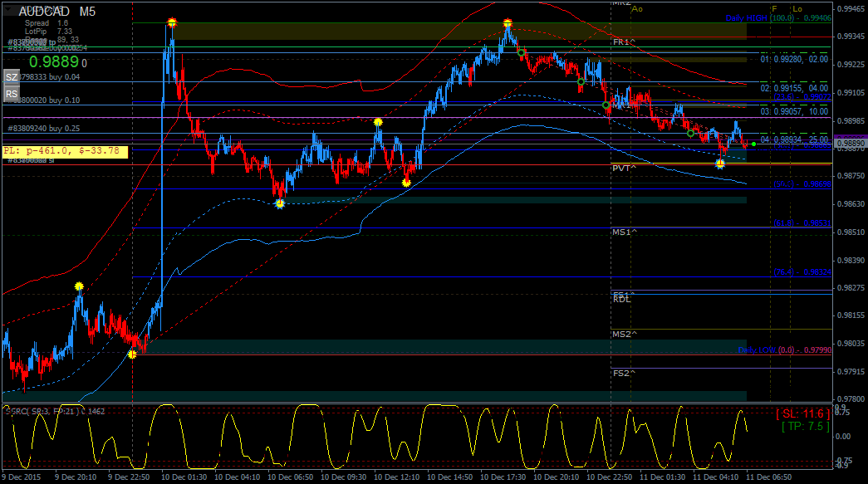Click swing-high marker atop the 10 Dec 01:30 spike
This screenshot has height=484, width=868.
click(x=172, y=23)
